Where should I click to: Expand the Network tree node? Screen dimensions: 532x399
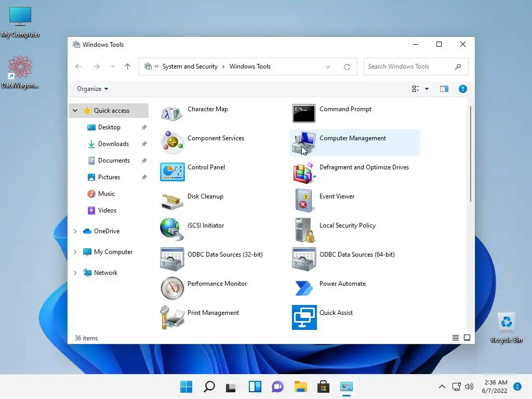tap(75, 273)
